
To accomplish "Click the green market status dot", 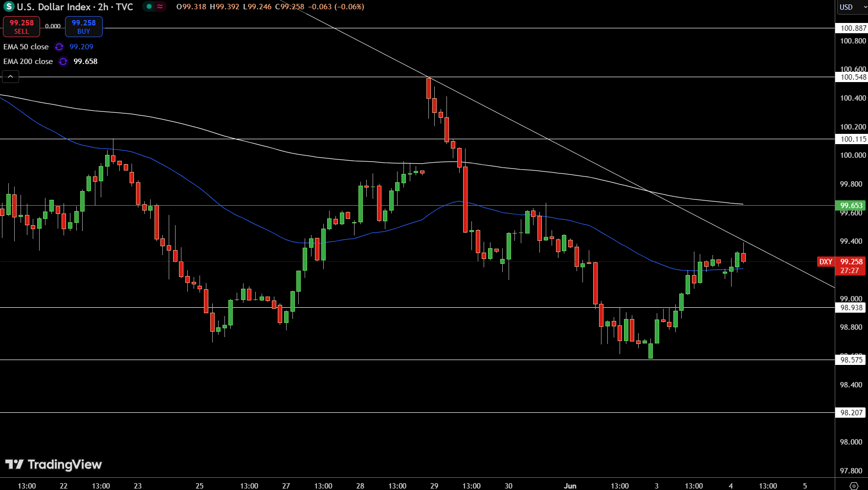I will [x=149, y=7].
